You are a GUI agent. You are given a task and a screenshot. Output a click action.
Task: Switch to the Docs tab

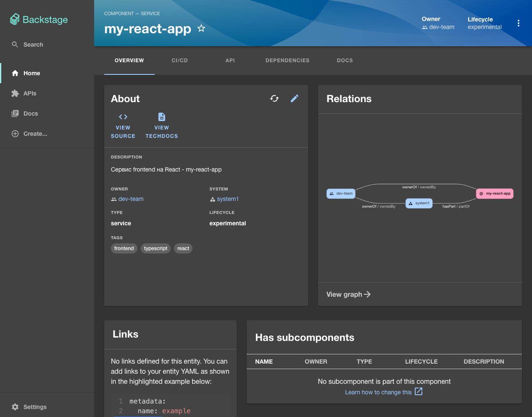345,61
